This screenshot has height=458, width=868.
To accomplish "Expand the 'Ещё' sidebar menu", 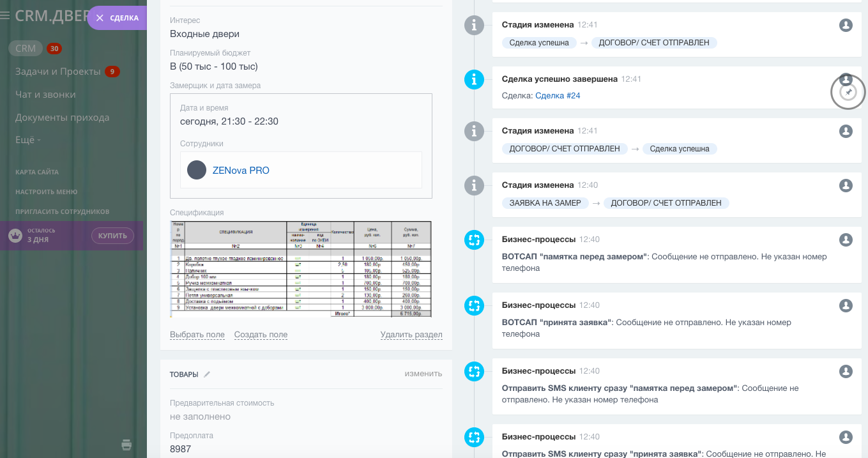I will [x=28, y=140].
